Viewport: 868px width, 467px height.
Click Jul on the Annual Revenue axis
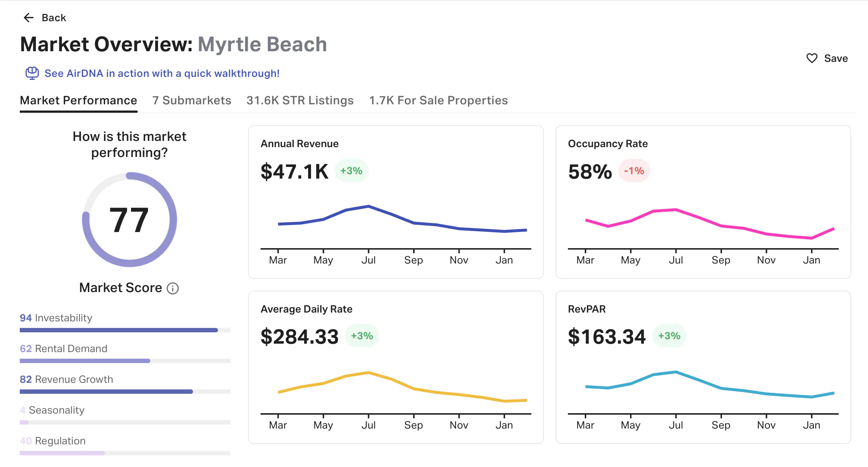pyautogui.click(x=368, y=260)
